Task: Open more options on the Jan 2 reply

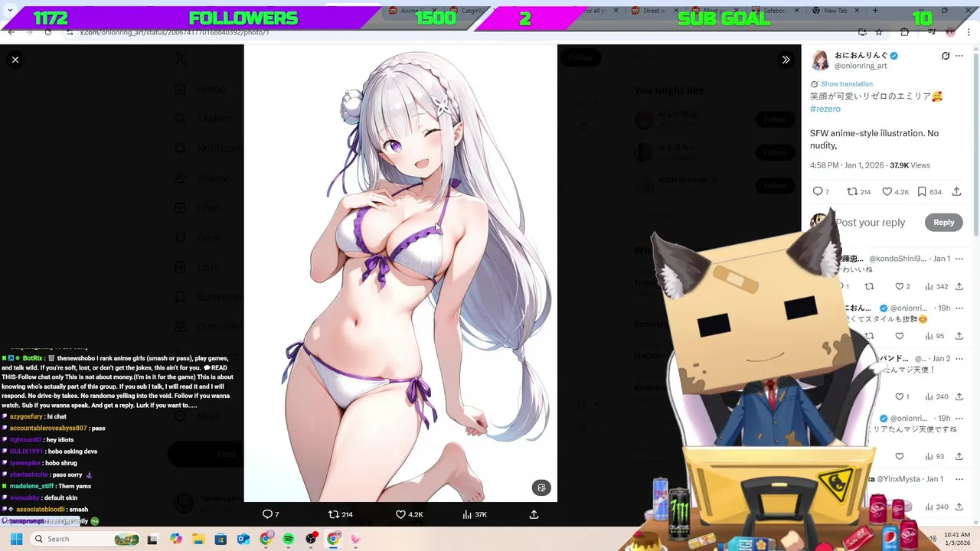Action: coord(959,358)
